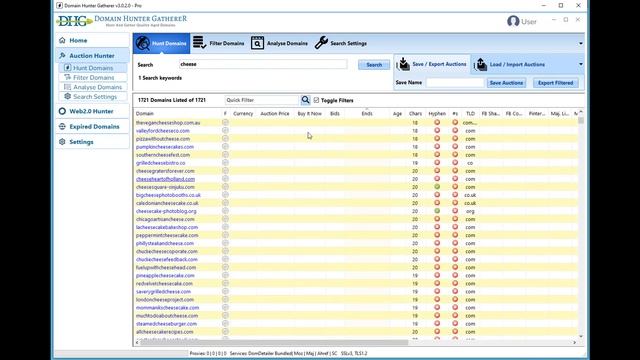Screen dimensions: 640x360
Task: Click the Expired Domains globe icon
Action: [62, 127]
